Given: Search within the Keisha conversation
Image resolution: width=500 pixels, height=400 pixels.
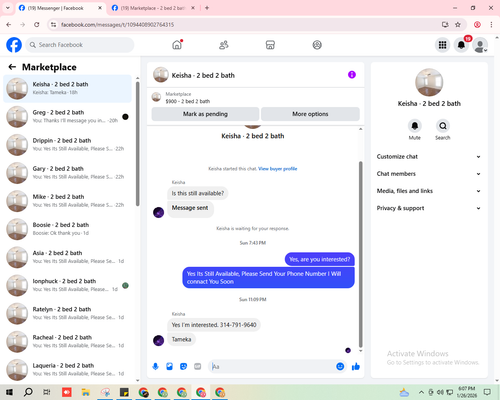Looking at the screenshot, I should pos(443,126).
